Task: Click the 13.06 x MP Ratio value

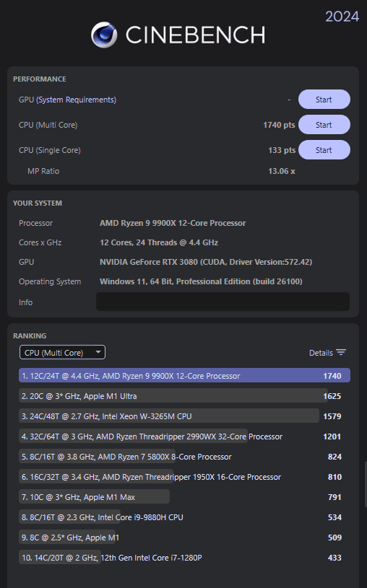Action: coord(282,171)
